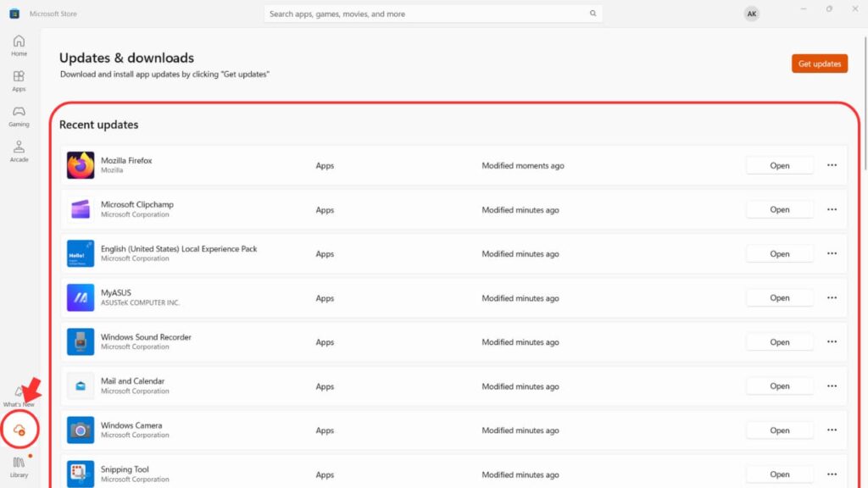868x488 pixels.
Task: Click the Snipping Tool app icon
Action: coord(81,474)
